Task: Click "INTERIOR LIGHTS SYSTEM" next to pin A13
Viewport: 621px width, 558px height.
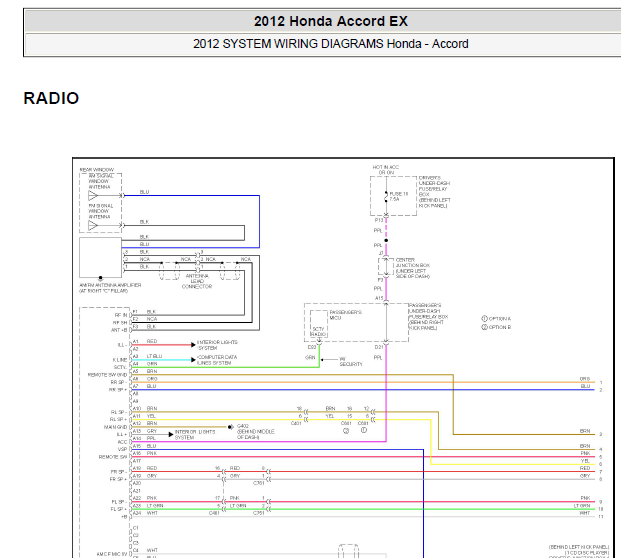Action: coord(195,434)
